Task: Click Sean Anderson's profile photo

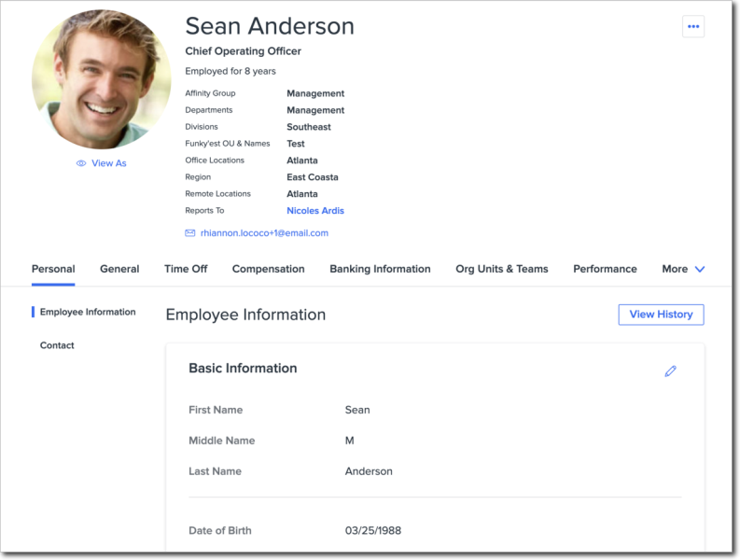Action: point(102,79)
